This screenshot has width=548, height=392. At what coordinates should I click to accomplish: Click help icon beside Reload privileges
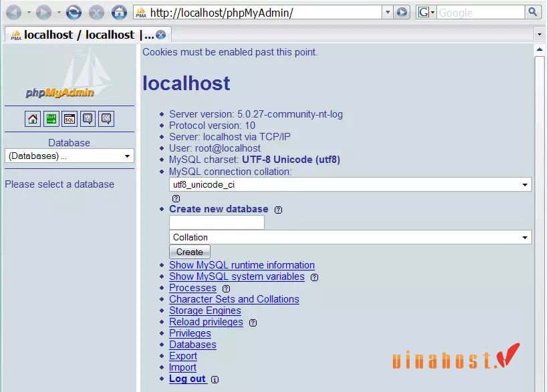pyautogui.click(x=253, y=323)
